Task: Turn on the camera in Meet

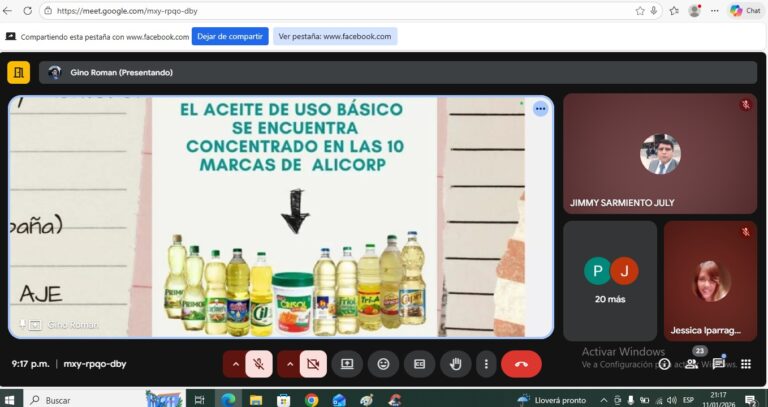Action: click(x=313, y=364)
